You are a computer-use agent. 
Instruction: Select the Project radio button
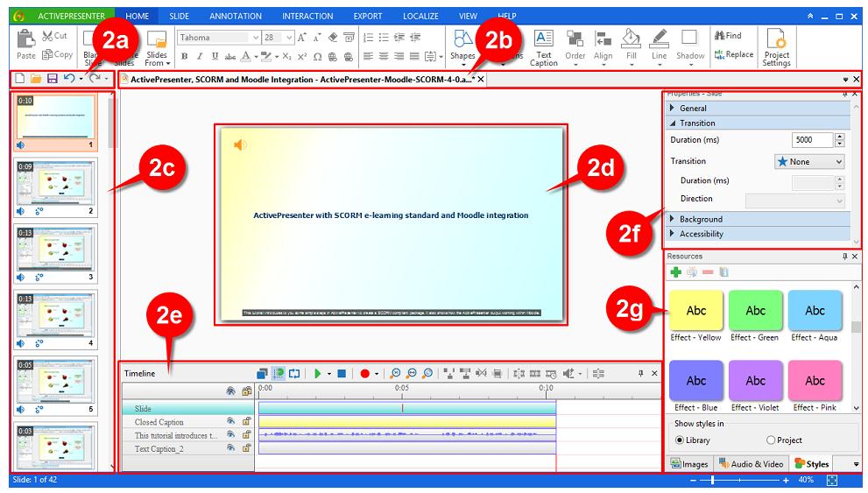click(x=771, y=440)
